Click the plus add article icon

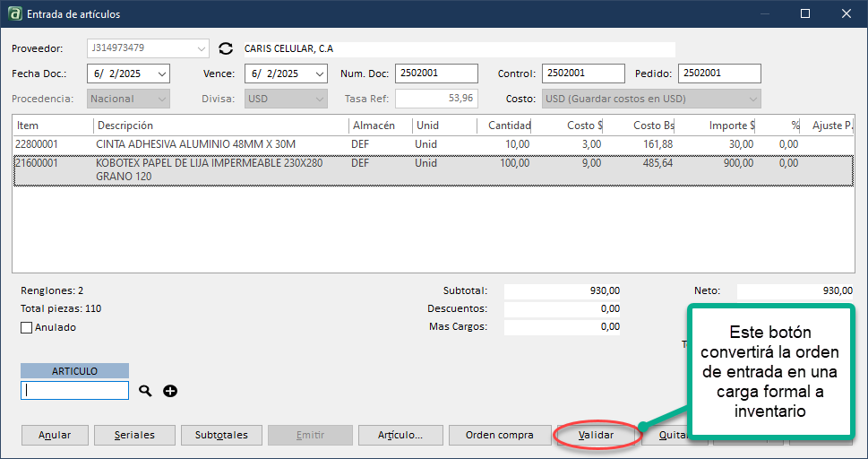[x=170, y=391]
